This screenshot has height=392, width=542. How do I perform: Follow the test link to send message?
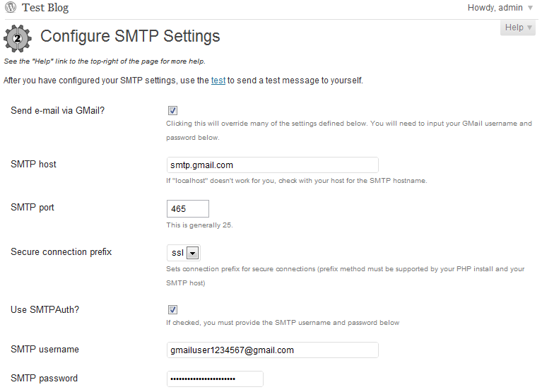(218, 81)
